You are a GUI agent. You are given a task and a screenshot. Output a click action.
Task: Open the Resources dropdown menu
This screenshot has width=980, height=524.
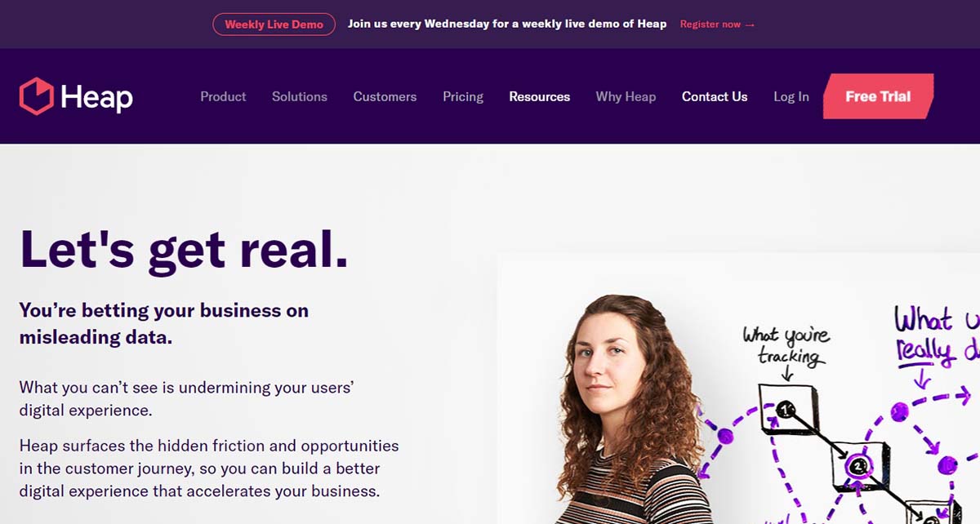click(540, 96)
